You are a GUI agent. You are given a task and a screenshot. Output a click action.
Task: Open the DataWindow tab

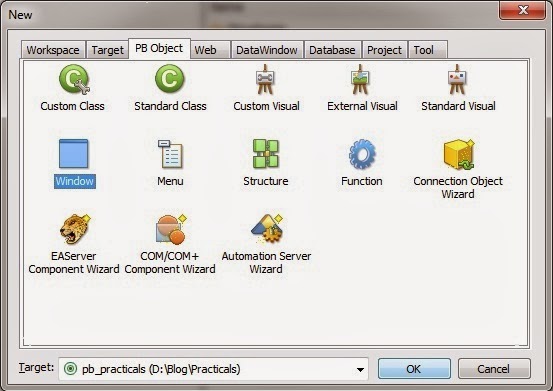(267, 50)
